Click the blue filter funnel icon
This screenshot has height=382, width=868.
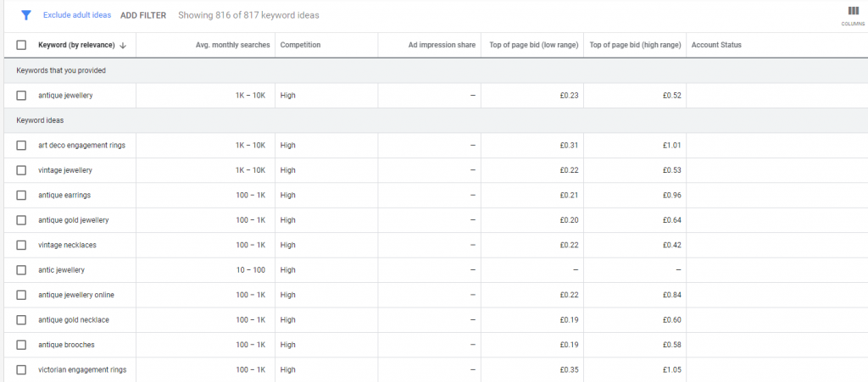(25, 15)
